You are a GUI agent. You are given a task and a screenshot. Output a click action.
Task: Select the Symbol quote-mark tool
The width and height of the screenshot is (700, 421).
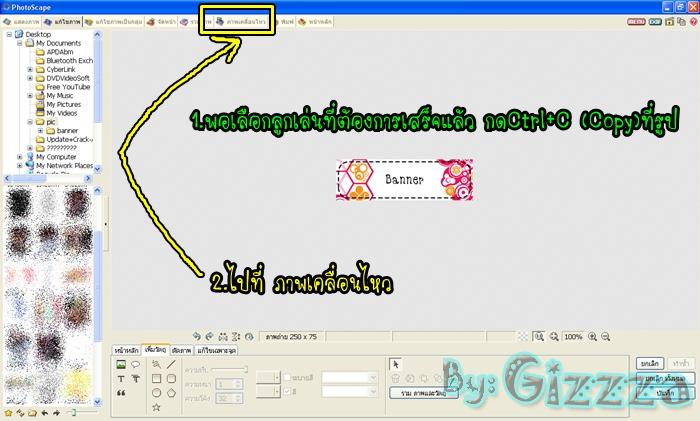click(121, 393)
